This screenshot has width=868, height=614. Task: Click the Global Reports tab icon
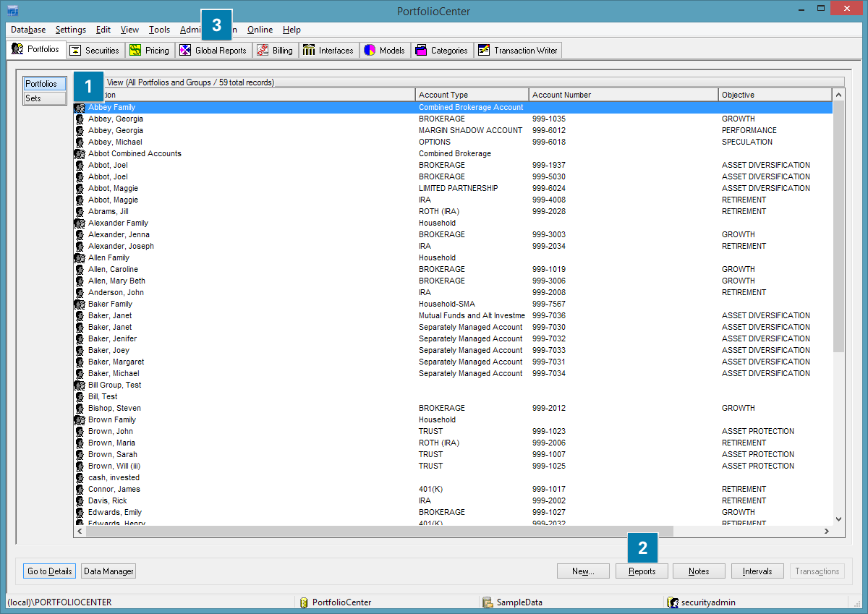click(185, 50)
